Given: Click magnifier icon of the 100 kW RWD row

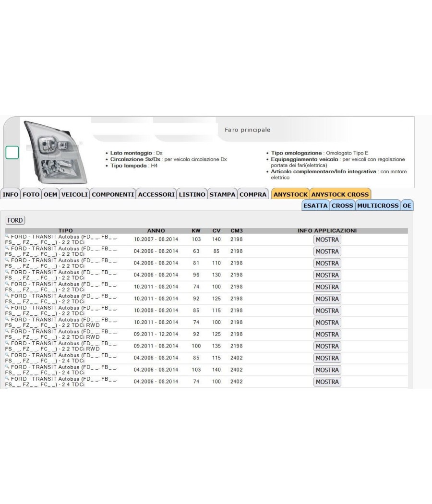Looking at the screenshot, I should click(7, 343).
